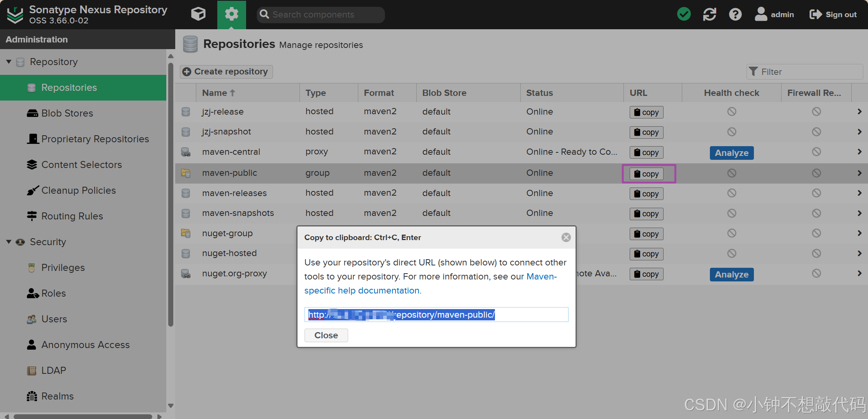
Task: Copy URL of nuget.org-proxy repository
Action: tap(646, 274)
